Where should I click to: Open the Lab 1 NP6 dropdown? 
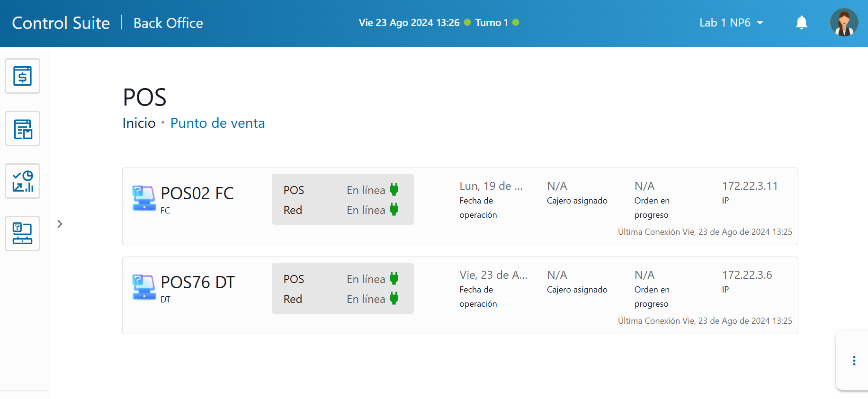coord(731,23)
